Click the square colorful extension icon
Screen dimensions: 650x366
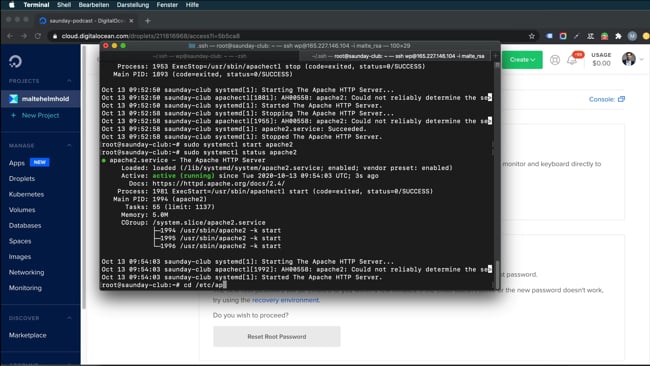click(563, 36)
